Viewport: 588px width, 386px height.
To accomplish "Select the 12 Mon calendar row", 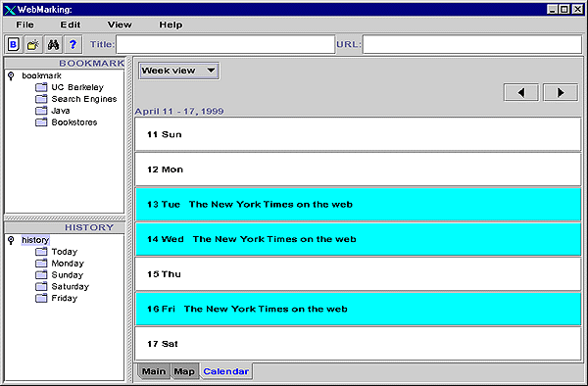I will 358,169.
